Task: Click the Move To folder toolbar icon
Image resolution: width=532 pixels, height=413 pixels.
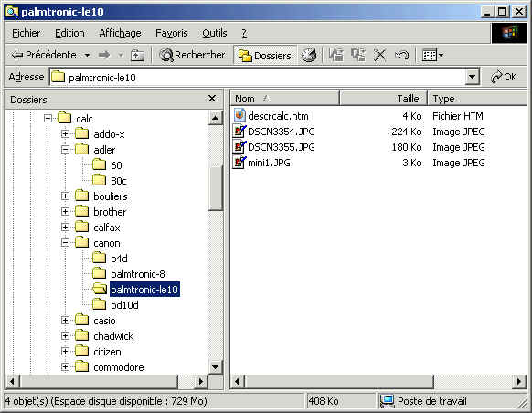Action: (x=336, y=55)
